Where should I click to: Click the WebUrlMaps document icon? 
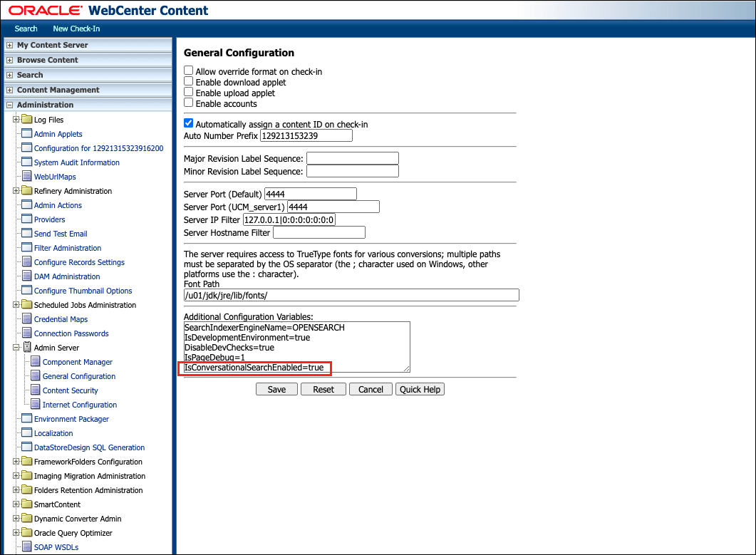27,177
